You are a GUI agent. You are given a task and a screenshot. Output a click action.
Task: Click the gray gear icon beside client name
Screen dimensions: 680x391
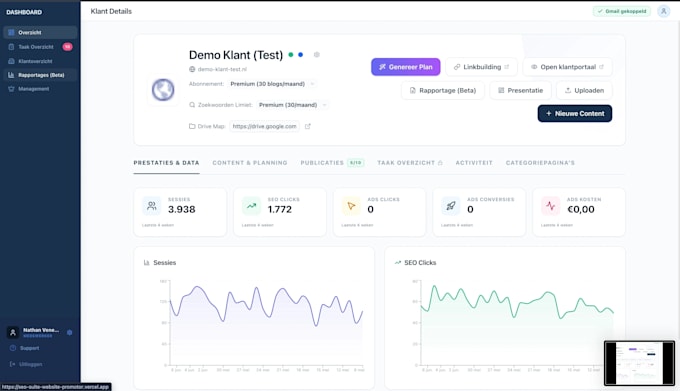tap(317, 55)
